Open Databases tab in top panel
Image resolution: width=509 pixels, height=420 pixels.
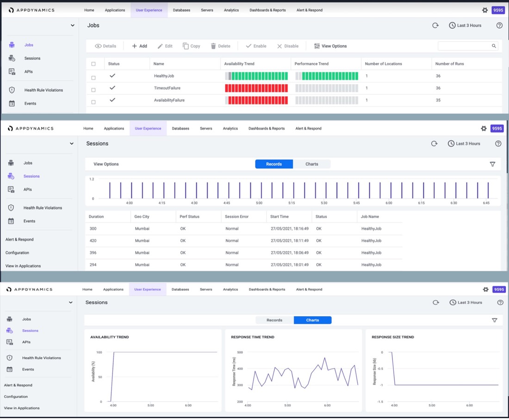[181, 10]
